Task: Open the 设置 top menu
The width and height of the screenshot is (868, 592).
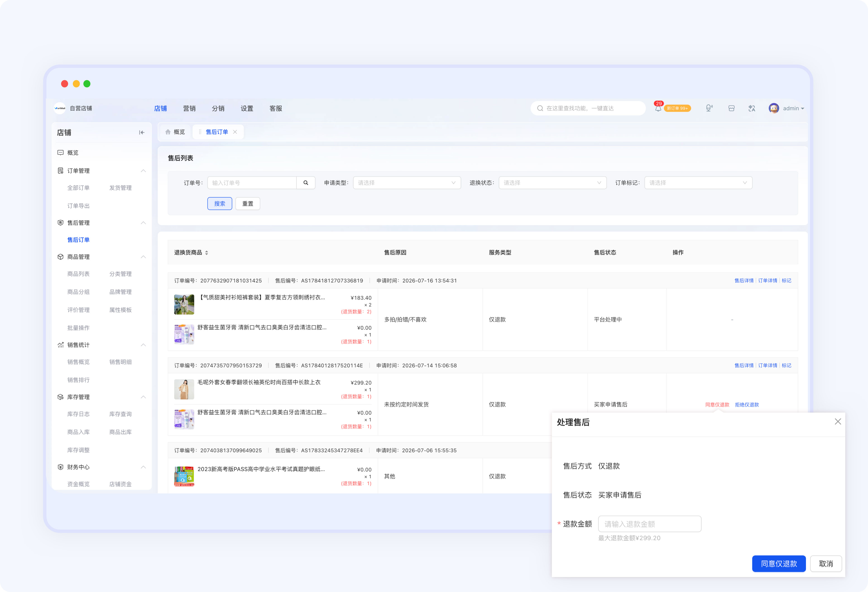Action: tap(247, 108)
